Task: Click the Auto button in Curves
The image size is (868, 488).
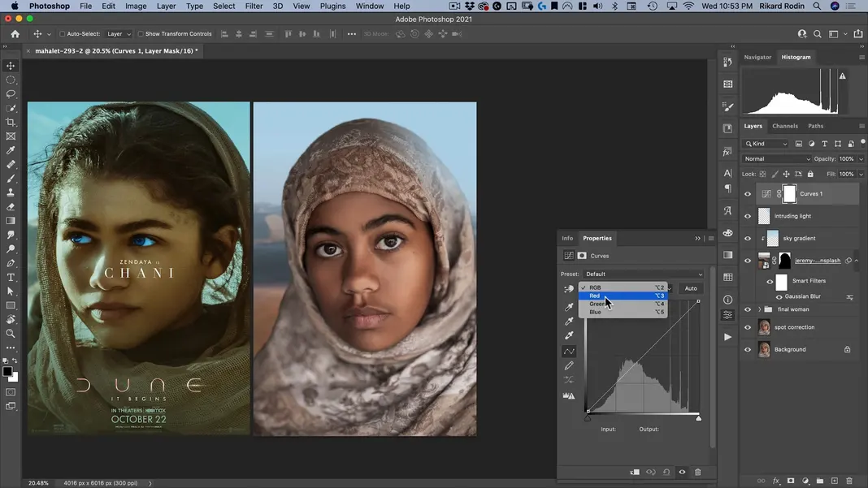Action: click(x=691, y=288)
